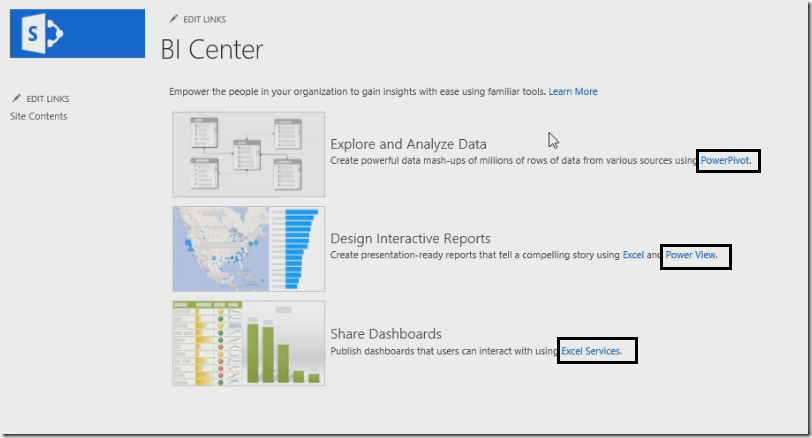Open Site Contents in the sidebar

click(x=38, y=116)
